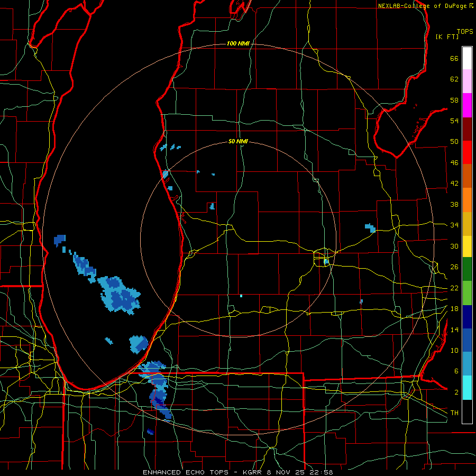This screenshot has height=476, width=476.
Task: Click the '18' legend value
Action: click(454, 309)
